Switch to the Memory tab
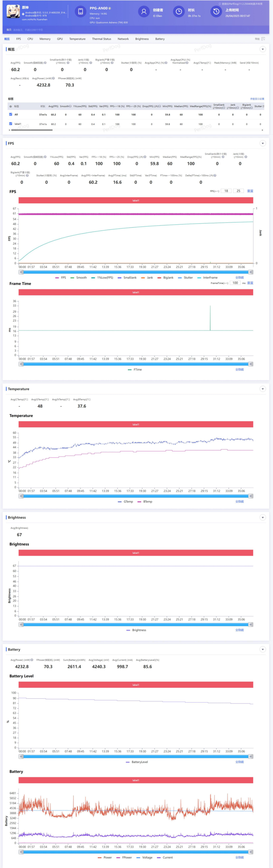This screenshot has height=868, width=273. pyautogui.click(x=45, y=39)
